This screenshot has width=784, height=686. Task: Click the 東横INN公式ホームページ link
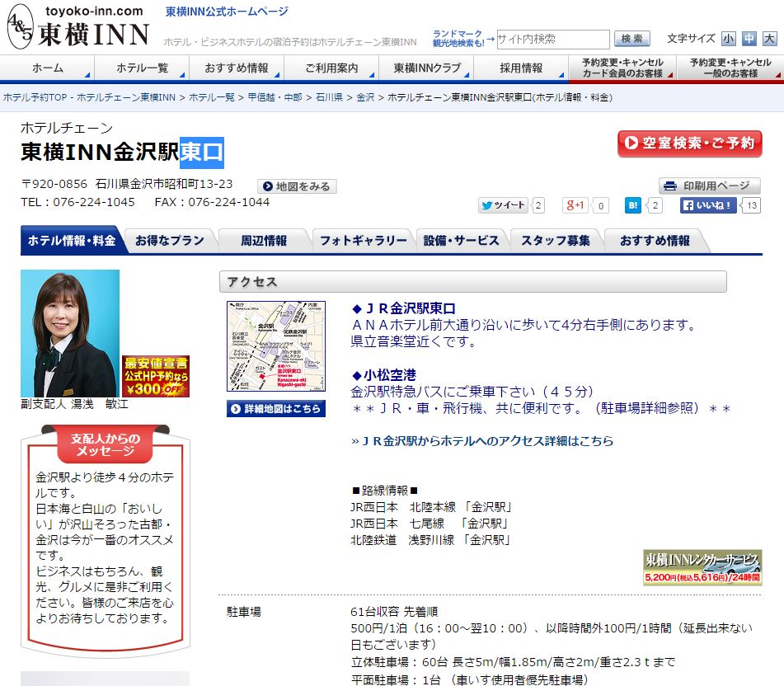pyautogui.click(x=227, y=12)
